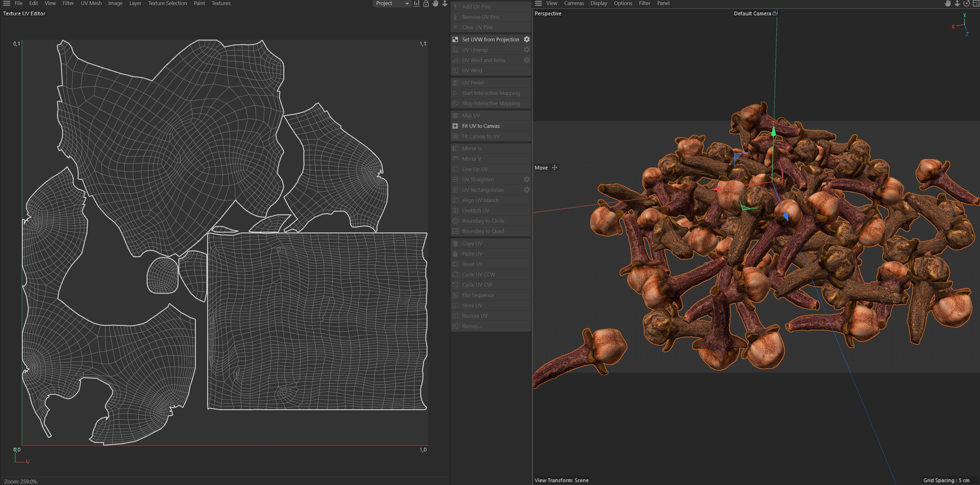Open the UV editor hamburger menu
The height and width of the screenshot is (485, 980).
(7, 3)
